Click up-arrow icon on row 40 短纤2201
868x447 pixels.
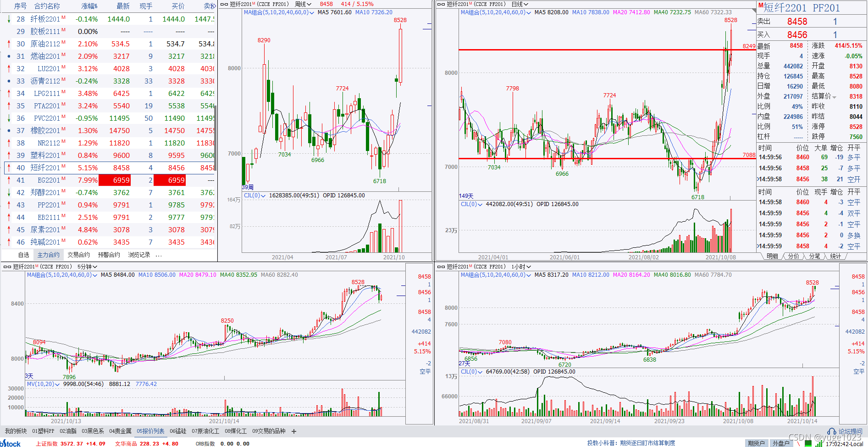click(x=9, y=168)
